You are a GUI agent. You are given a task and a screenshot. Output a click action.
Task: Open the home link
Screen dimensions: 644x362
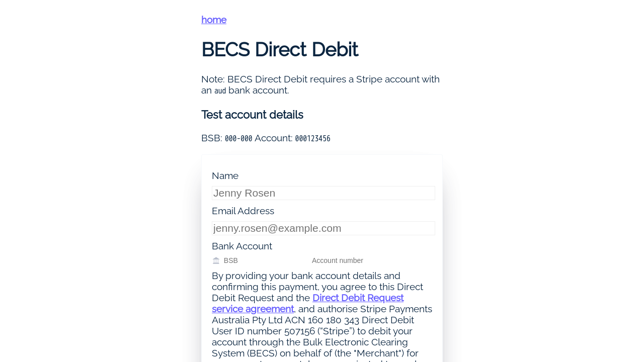[214, 20]
